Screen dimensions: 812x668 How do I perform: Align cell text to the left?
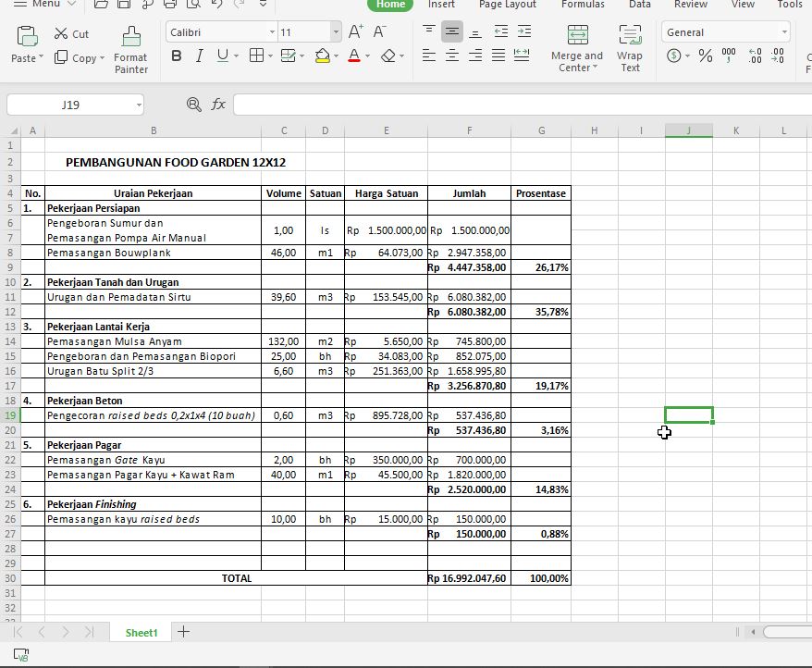coord(429,55)
